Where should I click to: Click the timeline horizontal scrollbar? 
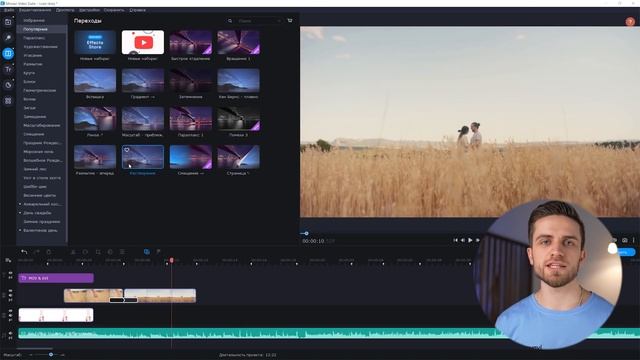tap(35, 349)
